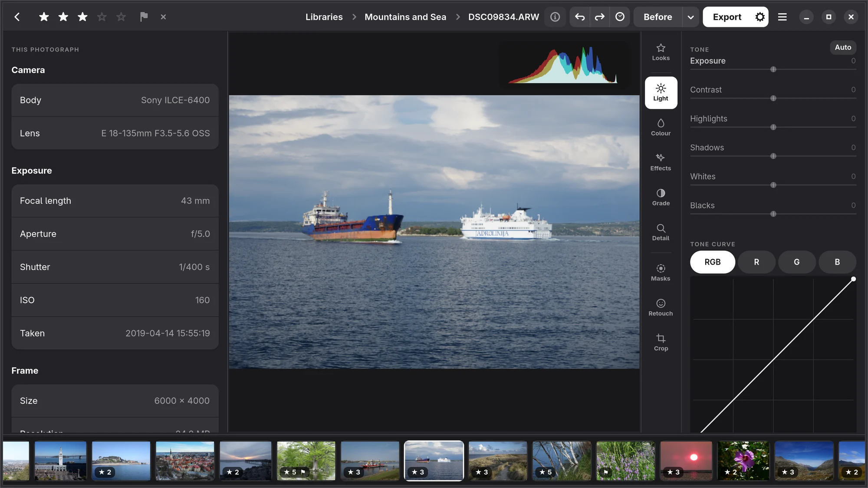This screenshot has width=868, height=488.
Task: Select the mountain valley three-star thumbnail
Action: click(x=804, y=461)
